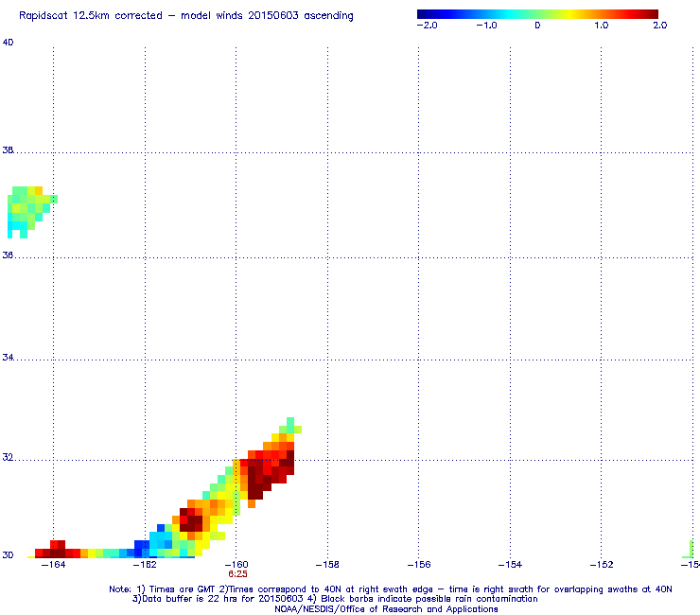Screen dimensions: 700x615
Task: Click longitude label -162
Action: pos(145,565)
